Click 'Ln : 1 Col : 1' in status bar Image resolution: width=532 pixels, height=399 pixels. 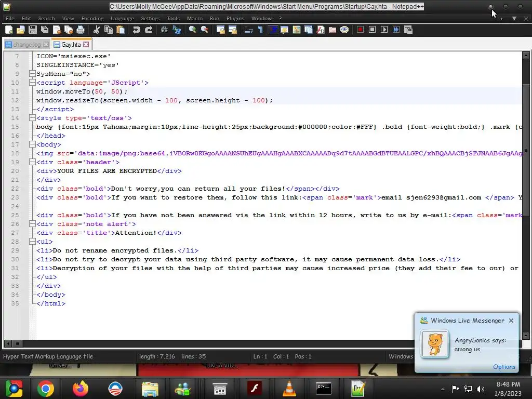coord(270,356)
